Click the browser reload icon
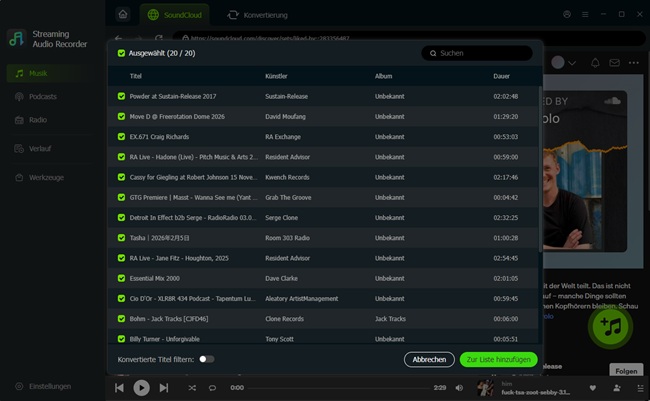Screen dimensions: 650x401 tap(159, 38)
